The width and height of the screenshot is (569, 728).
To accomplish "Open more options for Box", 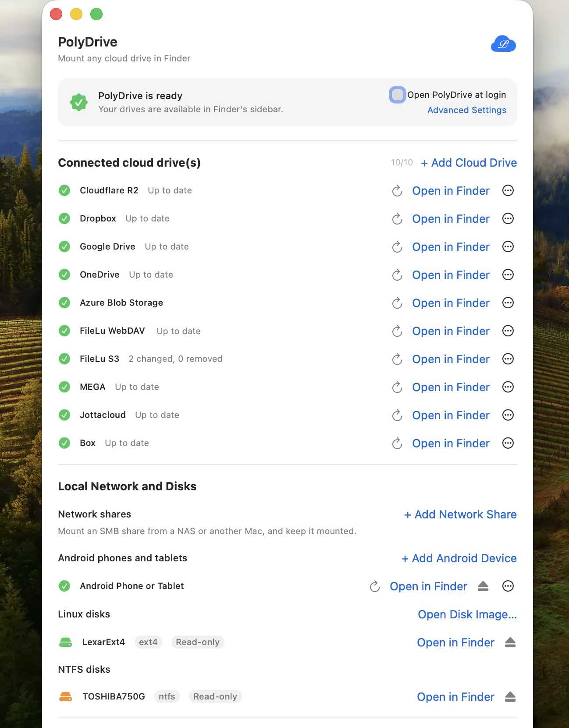I will click(508, 443).
